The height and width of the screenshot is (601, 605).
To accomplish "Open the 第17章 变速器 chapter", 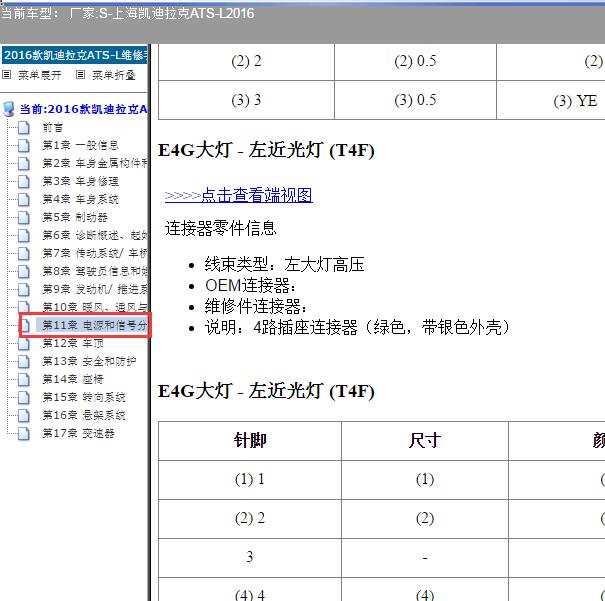I will pos(78,433).
